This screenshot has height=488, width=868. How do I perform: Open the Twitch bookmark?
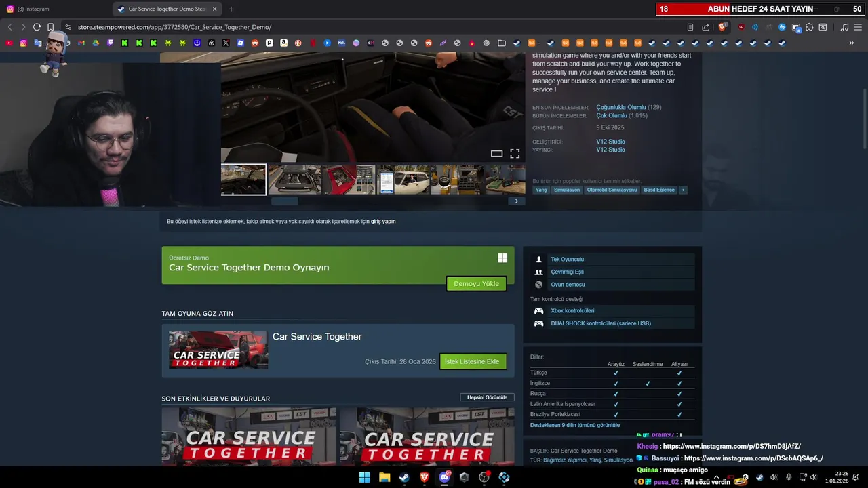point(111,43)
